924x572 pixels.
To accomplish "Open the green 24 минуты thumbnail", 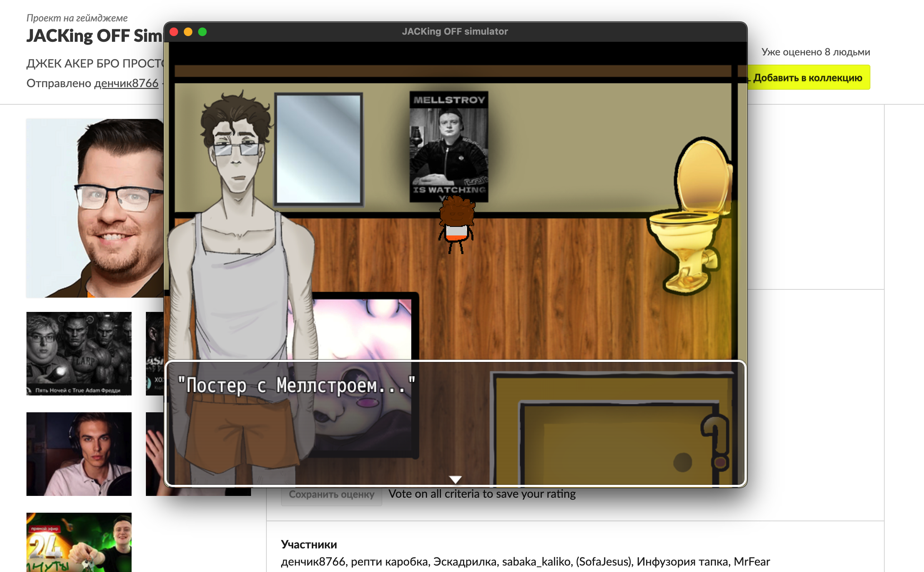I will [79, 542].
